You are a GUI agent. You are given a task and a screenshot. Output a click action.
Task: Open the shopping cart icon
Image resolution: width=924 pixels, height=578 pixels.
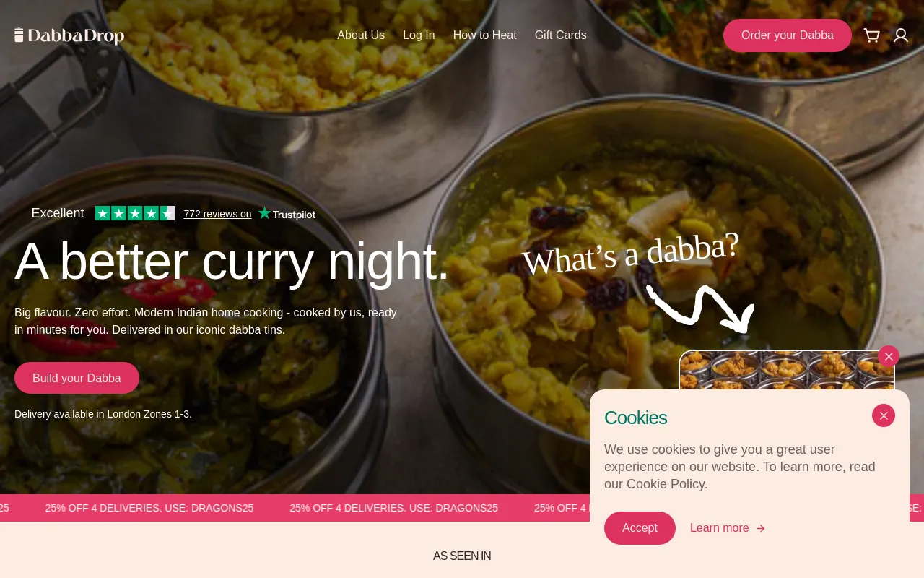pos(872,35)
